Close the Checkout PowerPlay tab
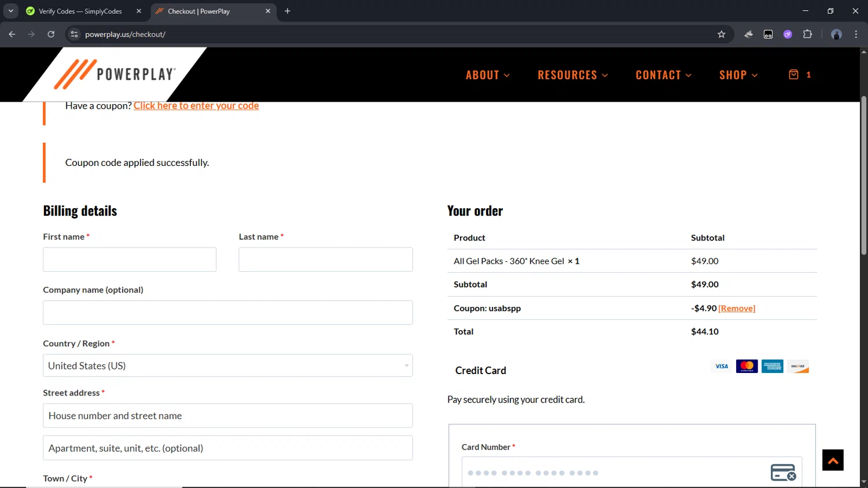The width and height of the screenshot is (868, 488). [x=268, y=11]
